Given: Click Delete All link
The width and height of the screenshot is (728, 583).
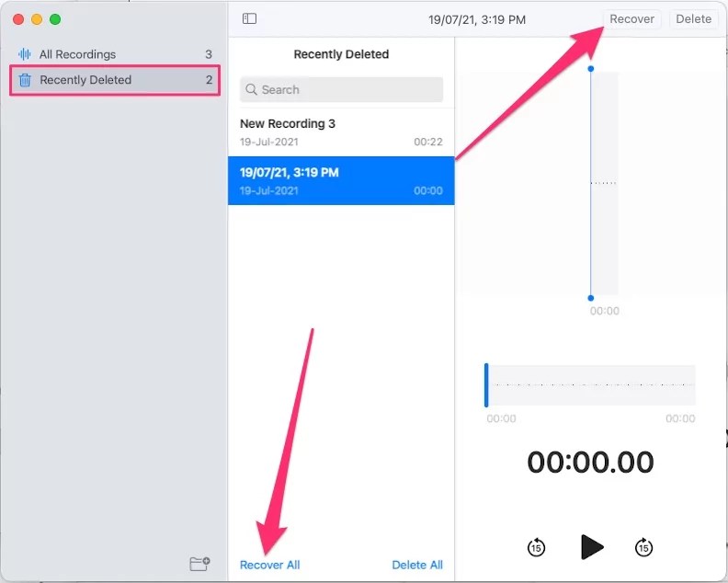Looking at the screenshot, I should (x=417, y=565).
